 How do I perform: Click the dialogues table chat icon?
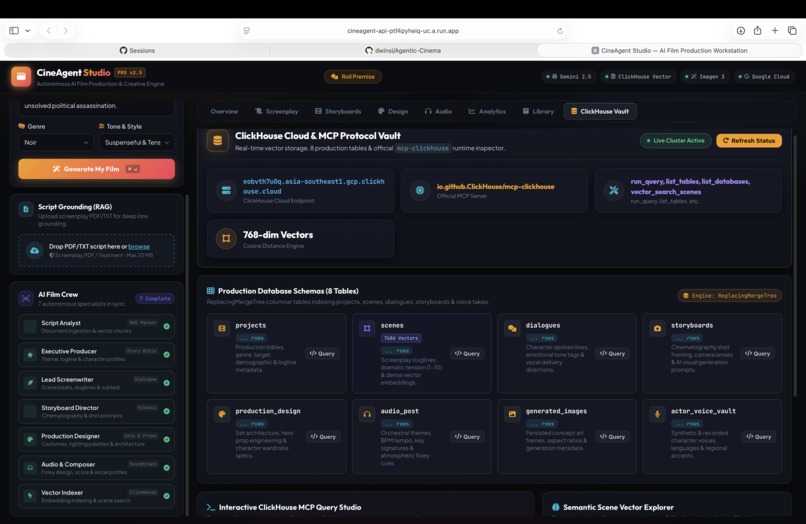512,328
